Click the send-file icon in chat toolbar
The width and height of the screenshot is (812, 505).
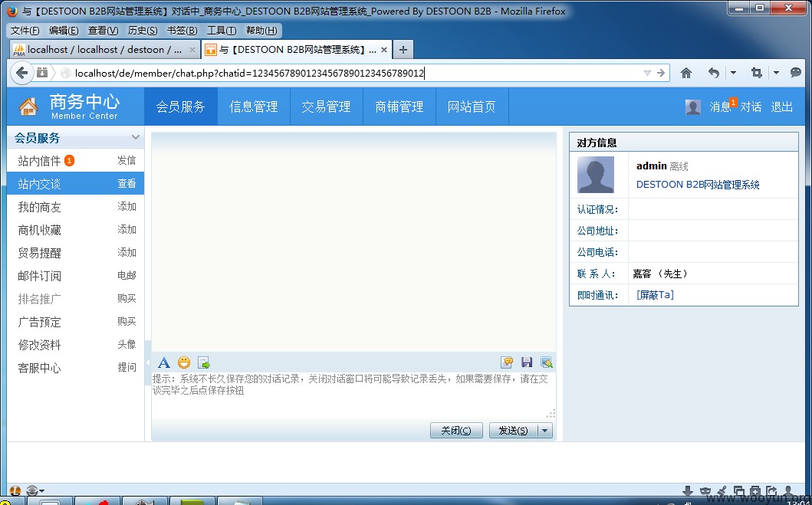pos(204,362)
